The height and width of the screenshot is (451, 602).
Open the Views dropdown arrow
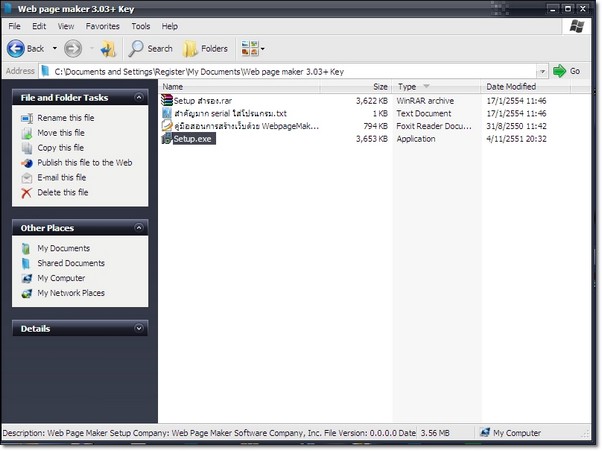click(x=263, y=49)
